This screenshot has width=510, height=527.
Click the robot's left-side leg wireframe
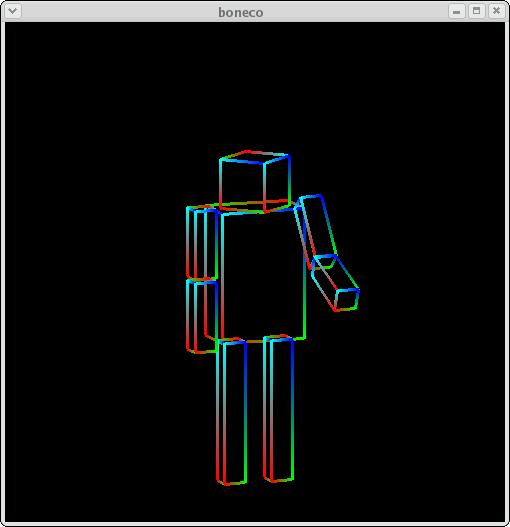(232, 411)
